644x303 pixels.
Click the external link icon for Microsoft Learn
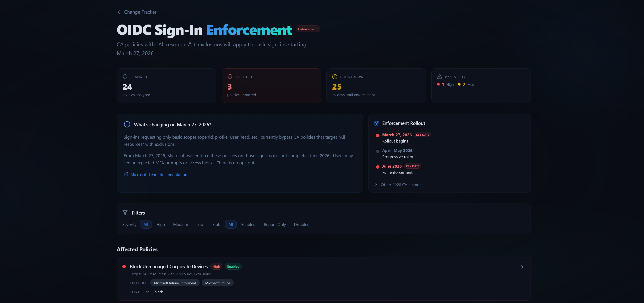(126, 174)
